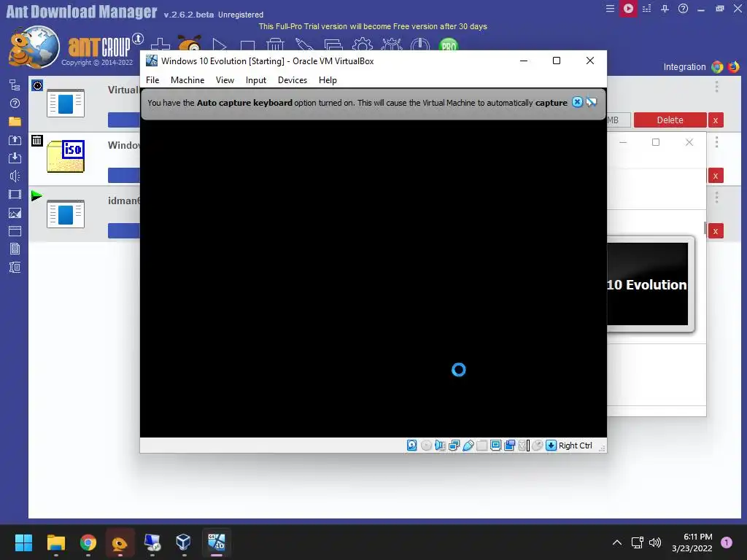This screenshot has width=747, height=560.
Task: Click the 10 Evolution preview in VirtualBox Manager
Action: (x=648, y=284)
